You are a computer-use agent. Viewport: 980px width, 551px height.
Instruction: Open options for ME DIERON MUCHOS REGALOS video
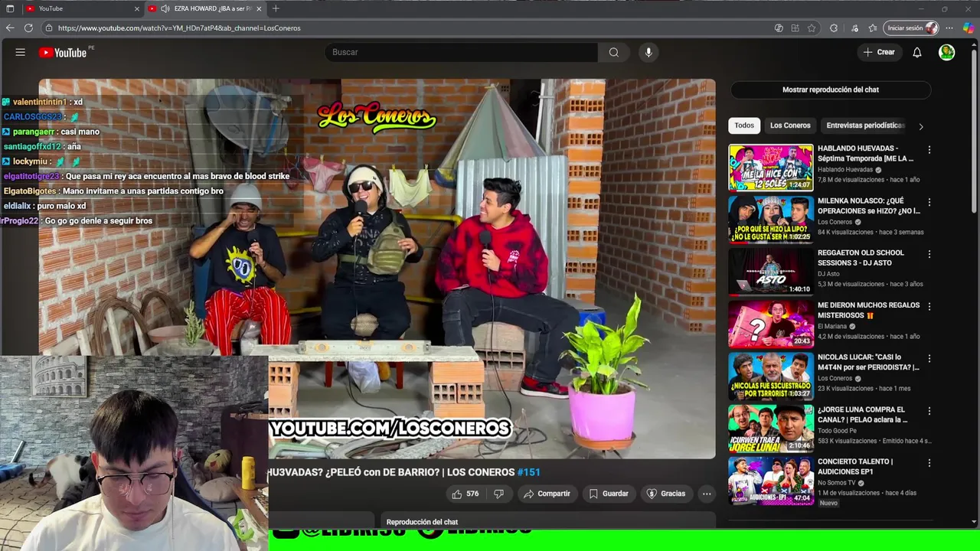[x=929, y=306]
